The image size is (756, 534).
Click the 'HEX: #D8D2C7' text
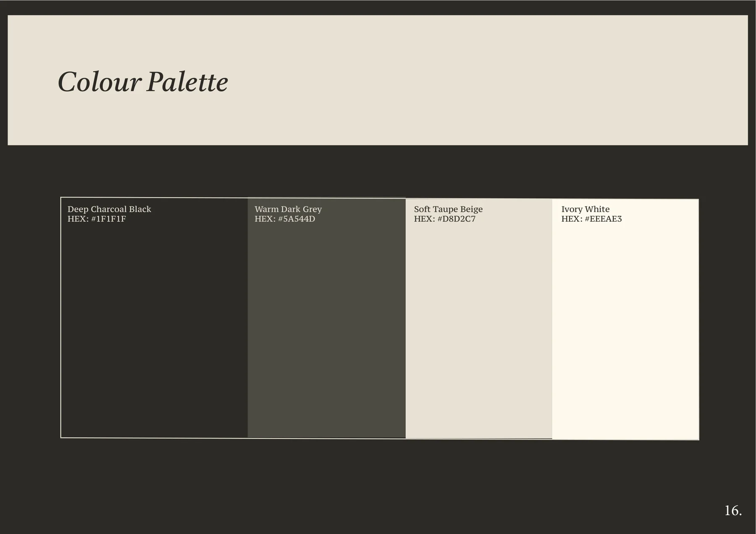coord(444,219)
